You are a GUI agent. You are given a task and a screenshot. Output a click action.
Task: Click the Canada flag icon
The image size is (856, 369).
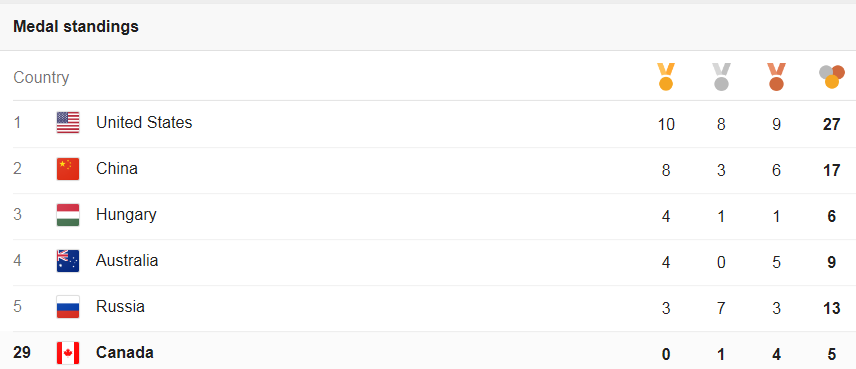pyautogui.click(x=68, y=353)
